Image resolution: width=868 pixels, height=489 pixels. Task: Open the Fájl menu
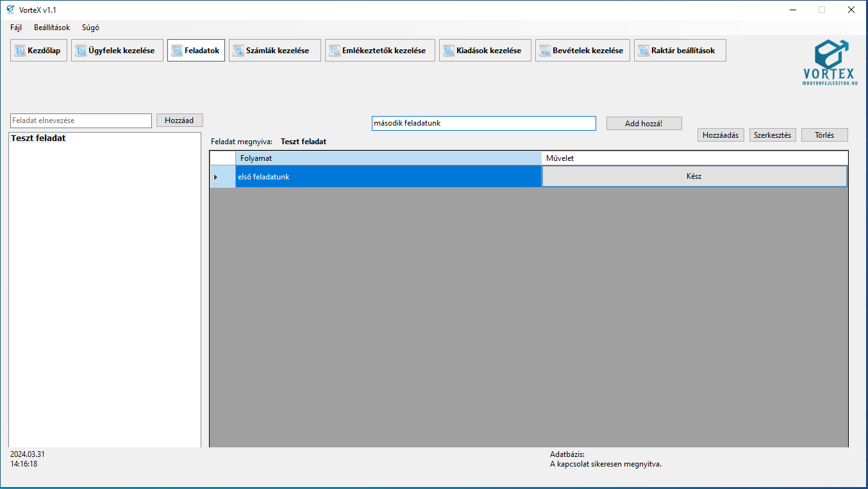pyautogui.click(x=16, y=28)
